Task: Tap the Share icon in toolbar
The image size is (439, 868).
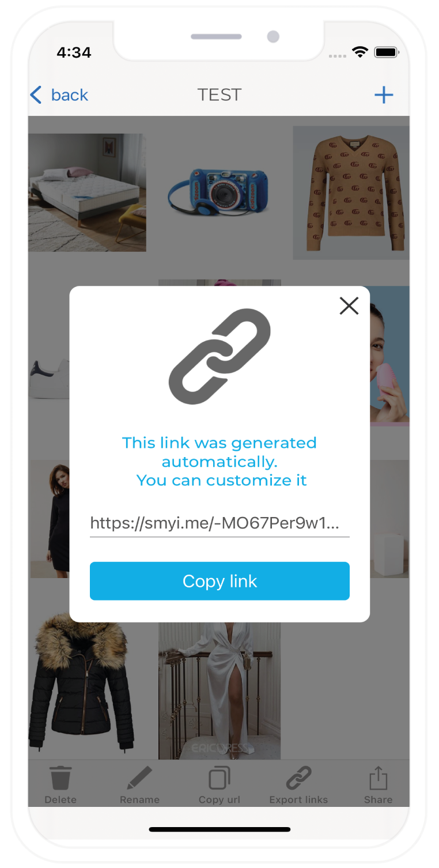Action: pyautogui.click(x=378, y=778)
